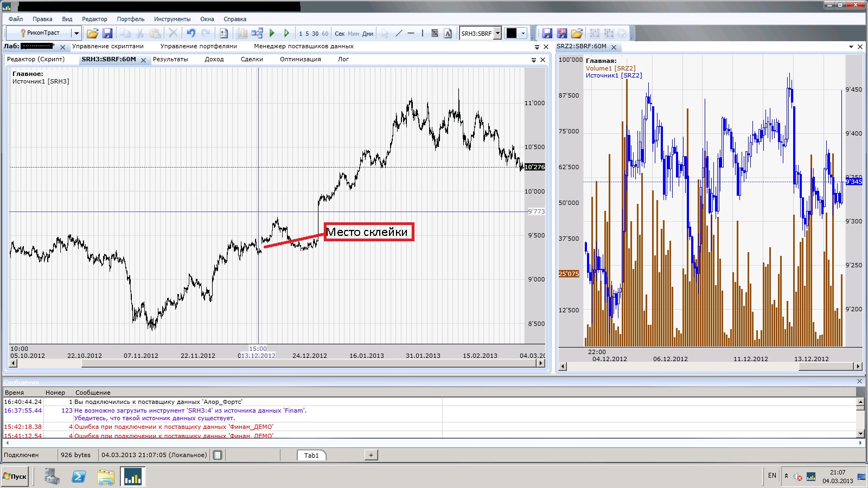
Task: Select the diagonal line drawing tool
Action: (399, 33)
